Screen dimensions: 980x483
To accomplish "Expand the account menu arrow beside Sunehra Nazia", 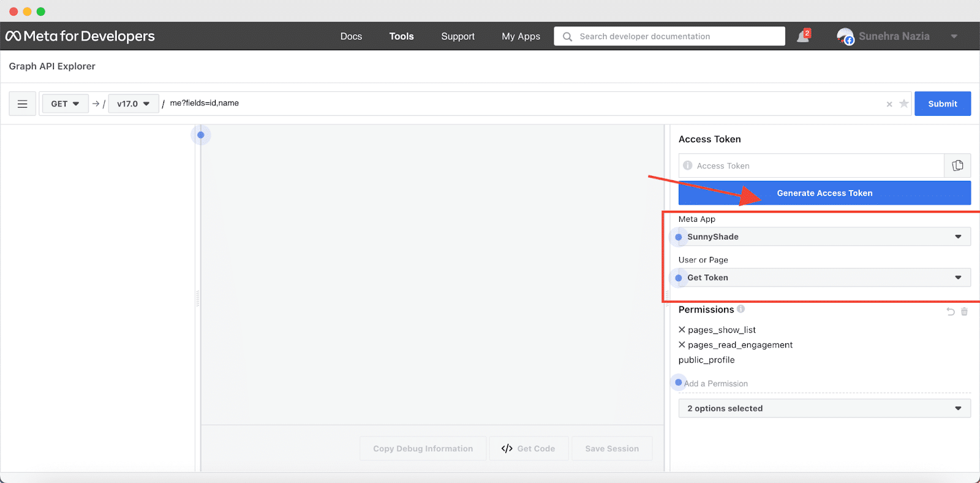I will point(954,37).
